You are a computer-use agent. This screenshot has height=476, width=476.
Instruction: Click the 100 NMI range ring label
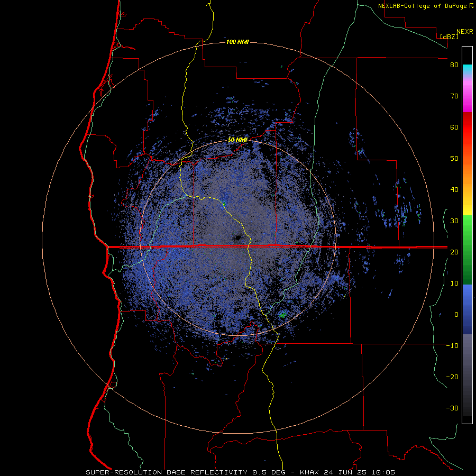pyautogui.click(x=237, y=42)
